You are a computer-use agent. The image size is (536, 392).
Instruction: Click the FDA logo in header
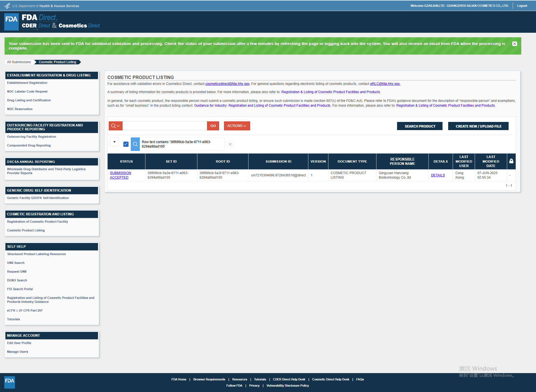tap(12, 22)
